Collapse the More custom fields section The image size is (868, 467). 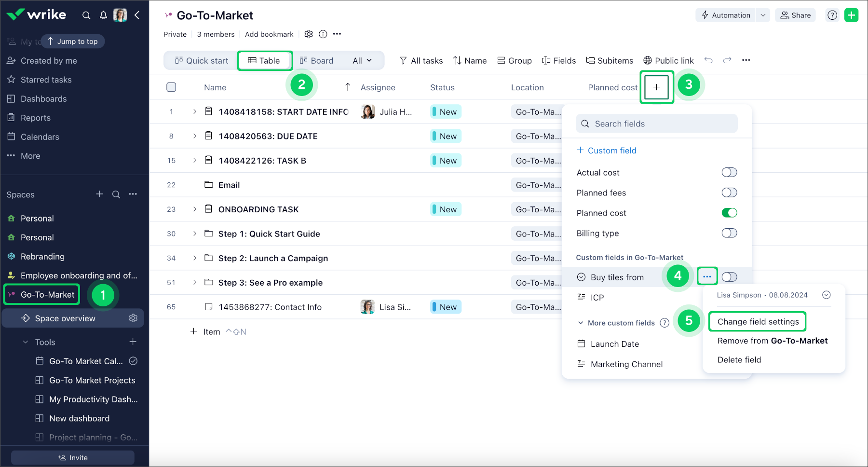pyautogui.click(x=581, y=323)
